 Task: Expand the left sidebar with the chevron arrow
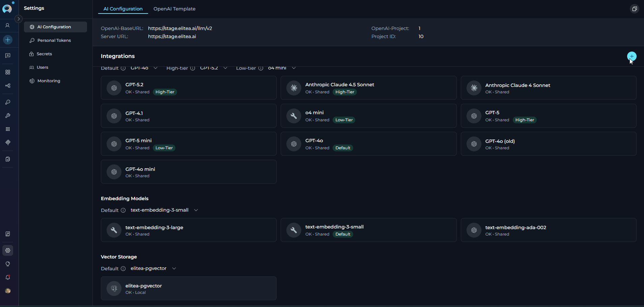pyautogui.click(x=19, y=19)
